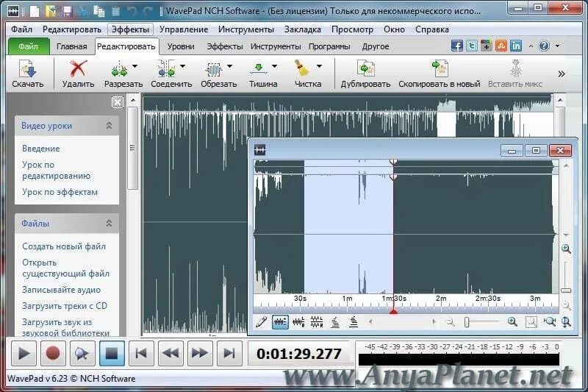
Task: Click the zoom to selection icon
Action: pyautogui.click(x=531, y=322)
